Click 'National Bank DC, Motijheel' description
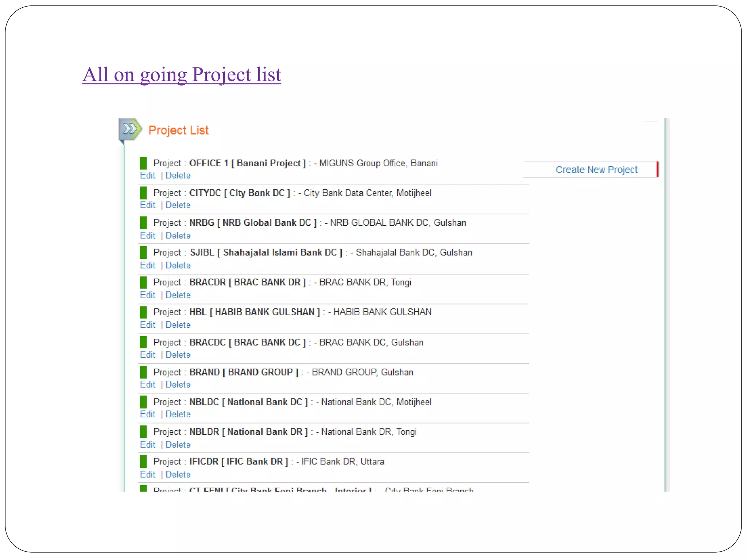Viewport: 747px width, 560px height. pos(376,402)
